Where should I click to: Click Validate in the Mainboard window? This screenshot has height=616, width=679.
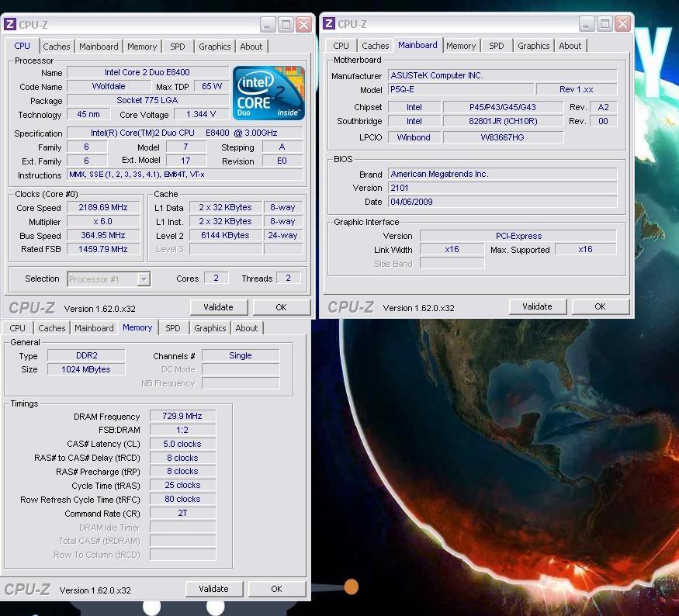pyautogui.click(x=538, y=306)
